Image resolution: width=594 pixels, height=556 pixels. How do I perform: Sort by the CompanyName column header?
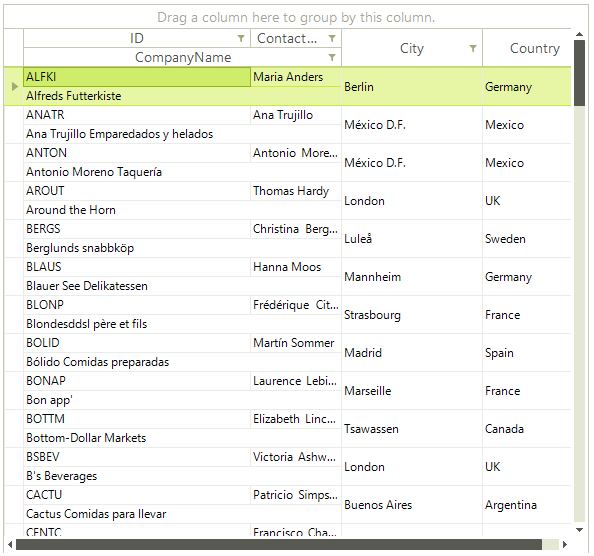tap(182, 57)
